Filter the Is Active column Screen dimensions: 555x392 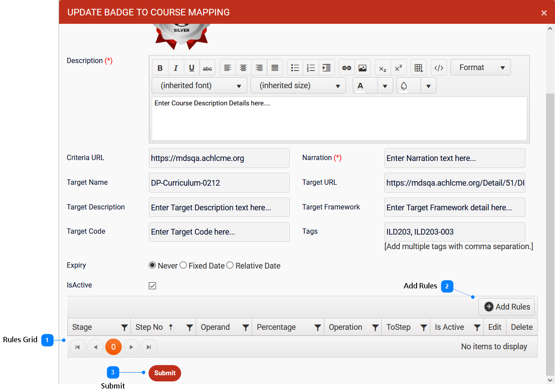pyautogui.click(x=477, y=328)
